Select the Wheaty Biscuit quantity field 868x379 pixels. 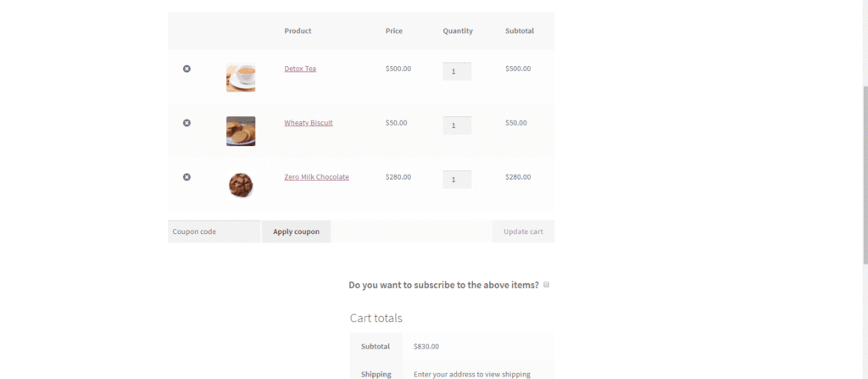coord(457,125)
